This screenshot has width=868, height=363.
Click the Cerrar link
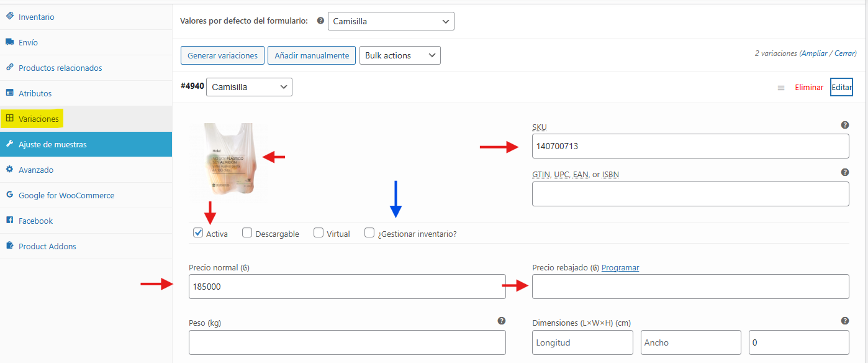pos(845,53)
